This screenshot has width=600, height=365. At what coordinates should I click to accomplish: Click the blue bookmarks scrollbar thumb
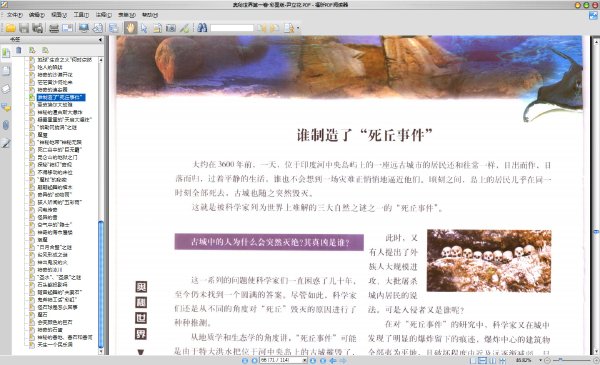pyautogui.click(x=101, y=284)
